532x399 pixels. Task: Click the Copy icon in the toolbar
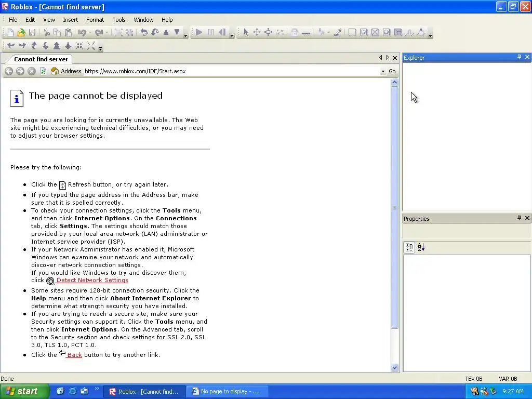click(x=57, y=33)
